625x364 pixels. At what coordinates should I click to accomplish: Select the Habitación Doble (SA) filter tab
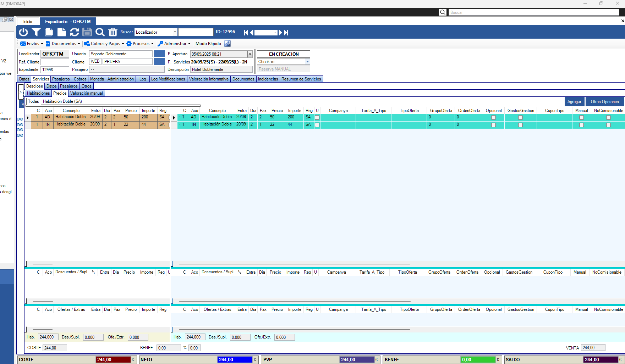click(x=62, y=101)
